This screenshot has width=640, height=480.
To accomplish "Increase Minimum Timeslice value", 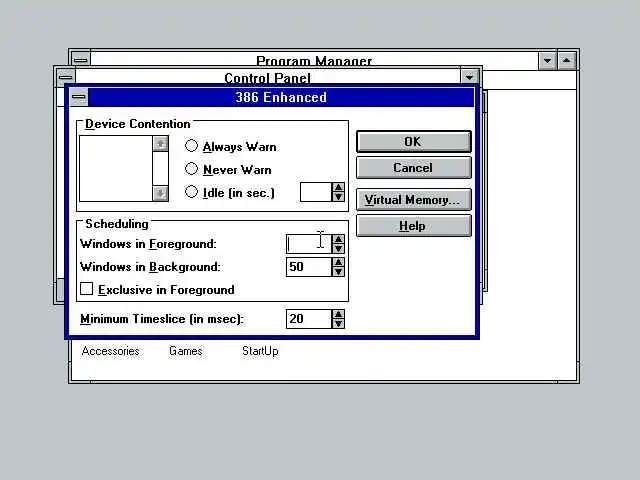I will coord(338,314).
